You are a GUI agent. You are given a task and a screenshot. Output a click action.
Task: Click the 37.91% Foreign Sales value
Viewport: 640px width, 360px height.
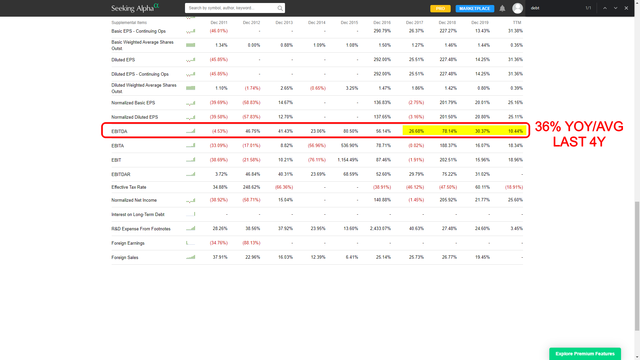pyautogui.click(x=220, y=258)
